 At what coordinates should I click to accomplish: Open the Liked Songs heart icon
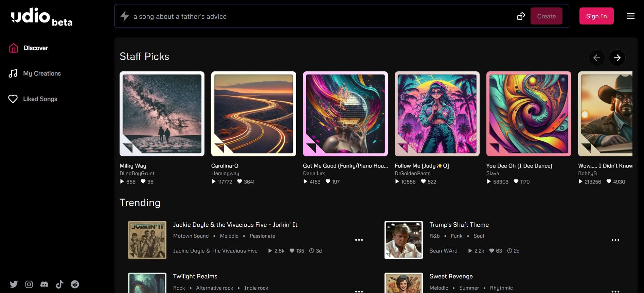pos(13,99)
